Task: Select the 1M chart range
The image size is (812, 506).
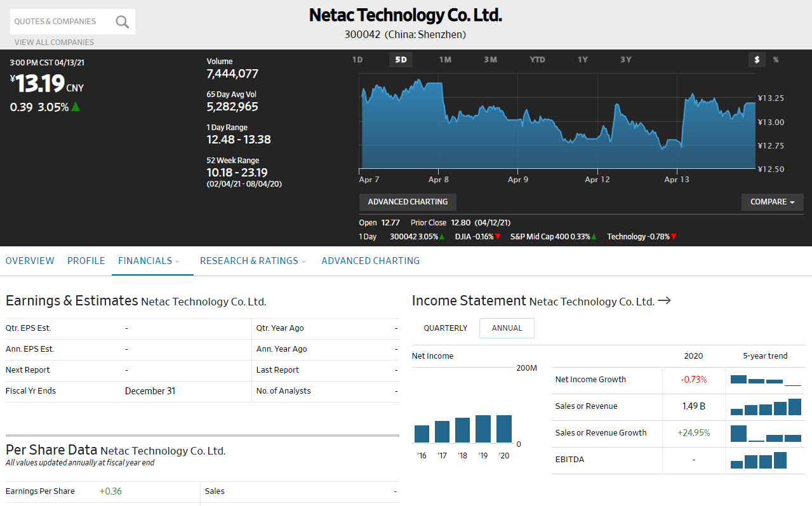Action: (x=445, y=60)
